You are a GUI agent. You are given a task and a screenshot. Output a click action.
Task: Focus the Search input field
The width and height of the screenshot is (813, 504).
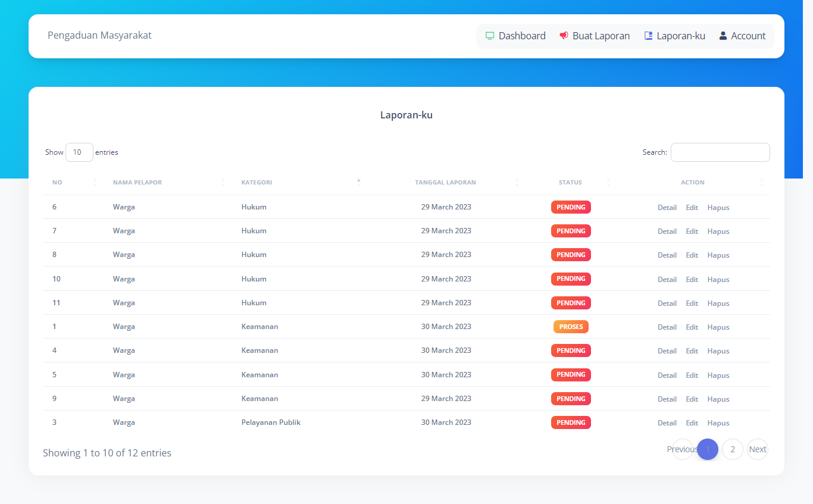coord(720,152)
